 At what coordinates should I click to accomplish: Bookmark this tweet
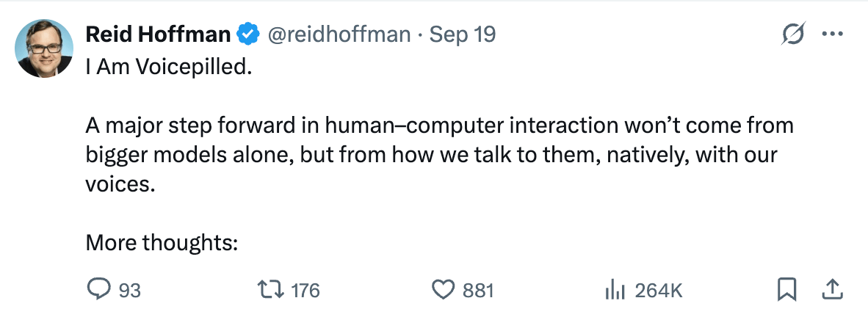coord(786,291)
